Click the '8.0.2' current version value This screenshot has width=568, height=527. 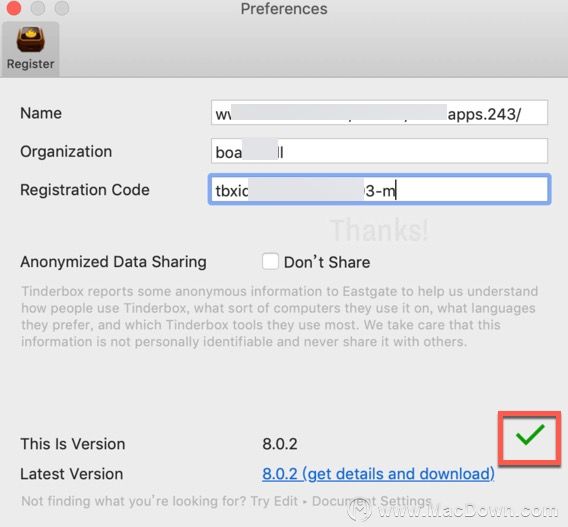pyautogui.click(x=280, y=444)
